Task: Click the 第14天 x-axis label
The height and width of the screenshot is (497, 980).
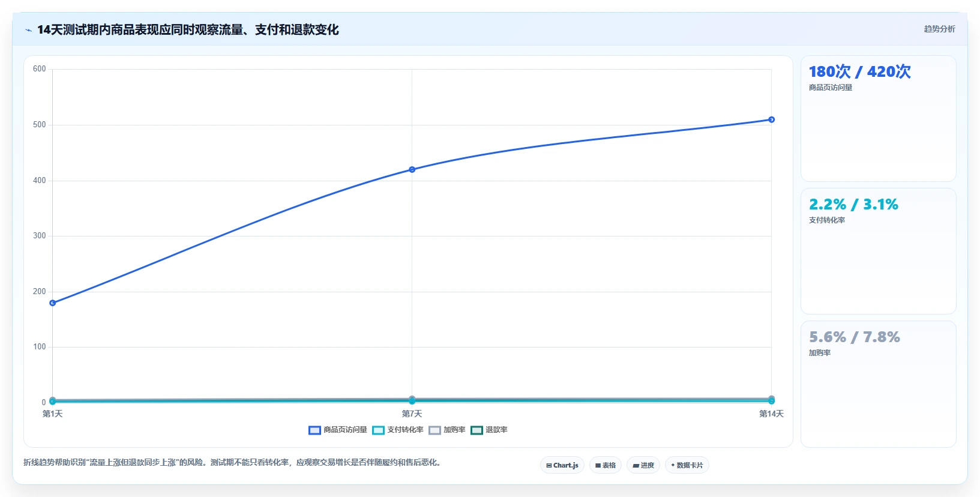Action: pos(771,414)
